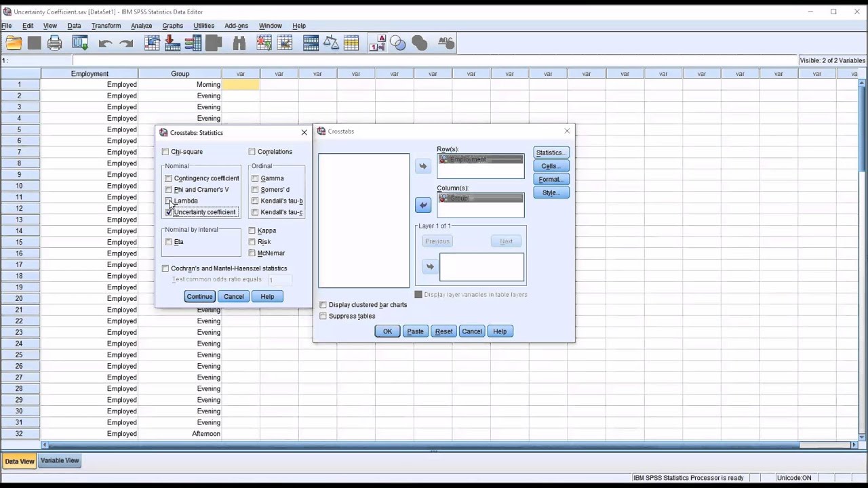This screenshot has width=868, height=488.
Task: Switch to Data View tab
Action: tap(19, 462)
